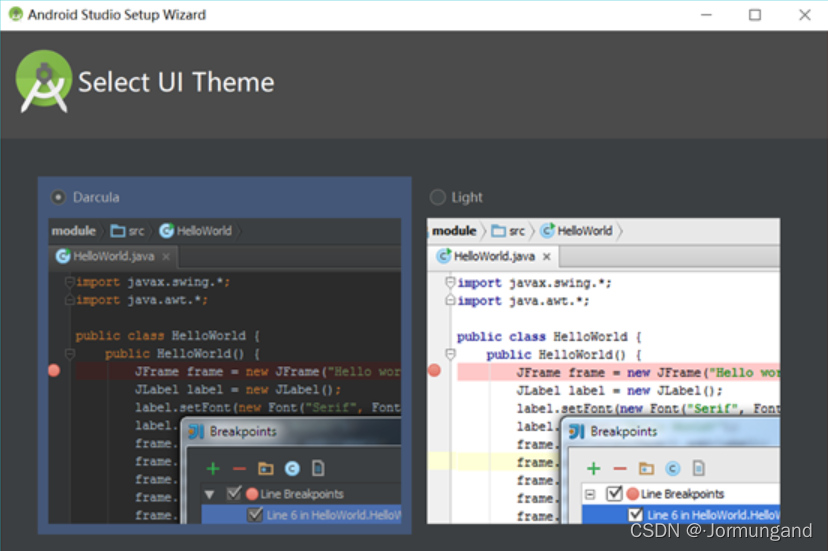Select the Darcula theme radio button

[58, 197]
